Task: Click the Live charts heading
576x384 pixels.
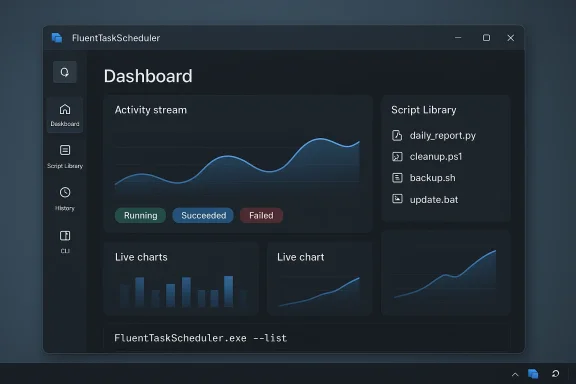Action: coord(141,257)
